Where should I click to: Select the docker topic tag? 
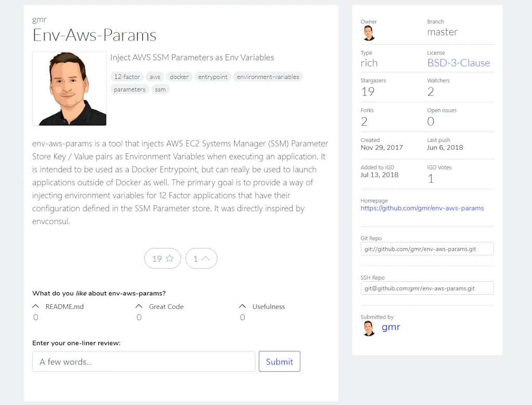coord(179,77)
